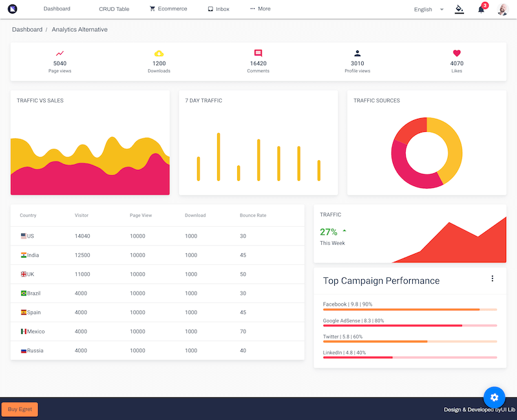Expand the More navigation menu

pyautogui.click(x=260, y=9)
